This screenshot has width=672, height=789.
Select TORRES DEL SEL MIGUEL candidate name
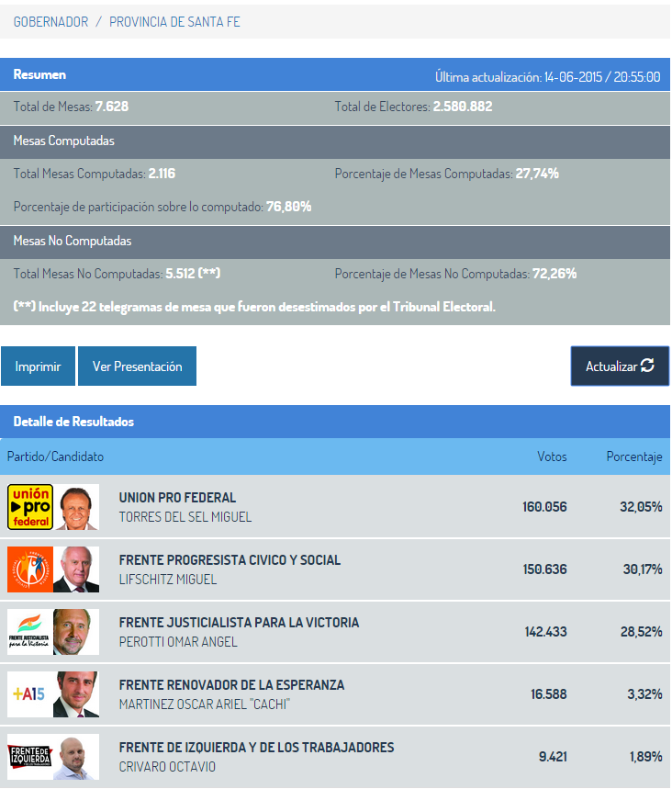point(185,517)
